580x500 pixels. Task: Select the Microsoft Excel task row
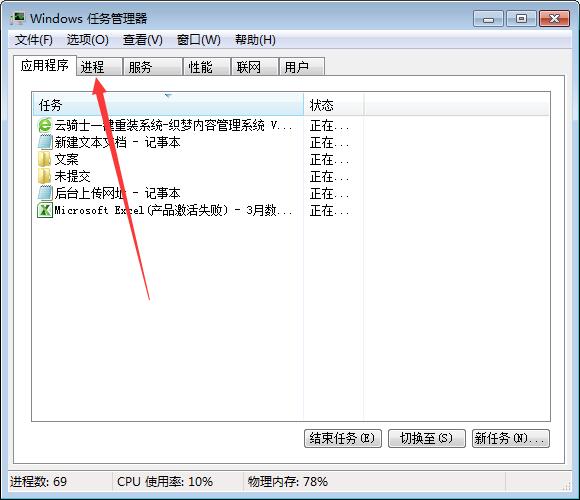coord(166,210)
